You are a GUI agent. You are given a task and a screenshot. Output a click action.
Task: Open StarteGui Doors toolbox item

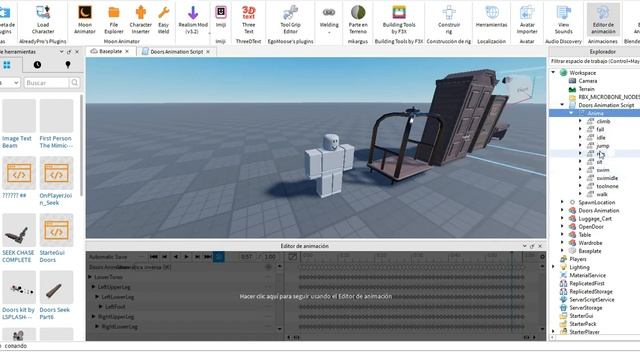pyautogui.click(x=56, y=239)
